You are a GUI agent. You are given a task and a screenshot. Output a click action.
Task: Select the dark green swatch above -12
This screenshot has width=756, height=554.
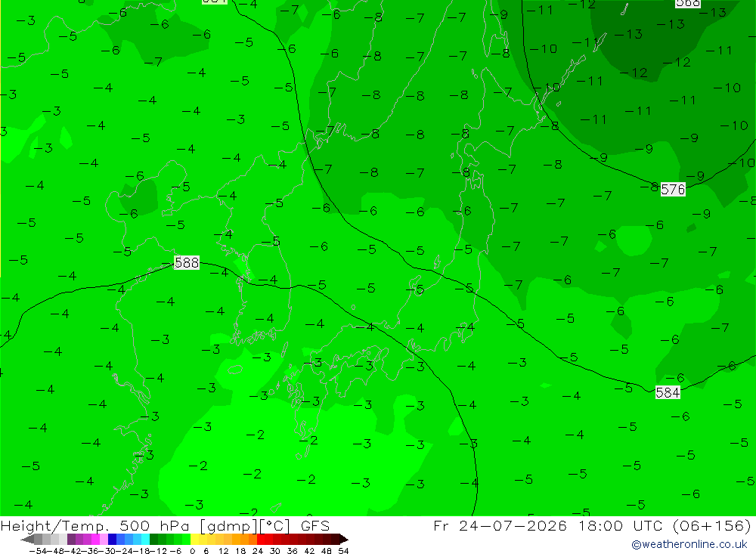(153, 539)
